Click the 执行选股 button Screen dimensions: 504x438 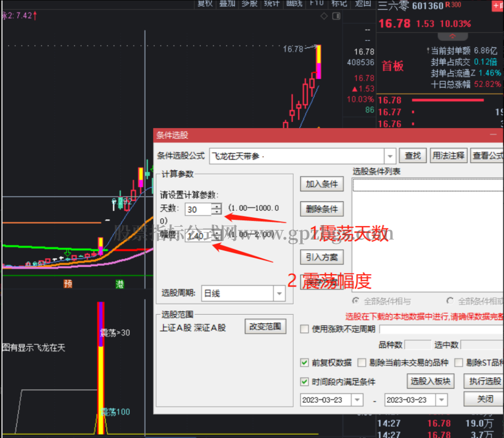(x=484, y=382)
